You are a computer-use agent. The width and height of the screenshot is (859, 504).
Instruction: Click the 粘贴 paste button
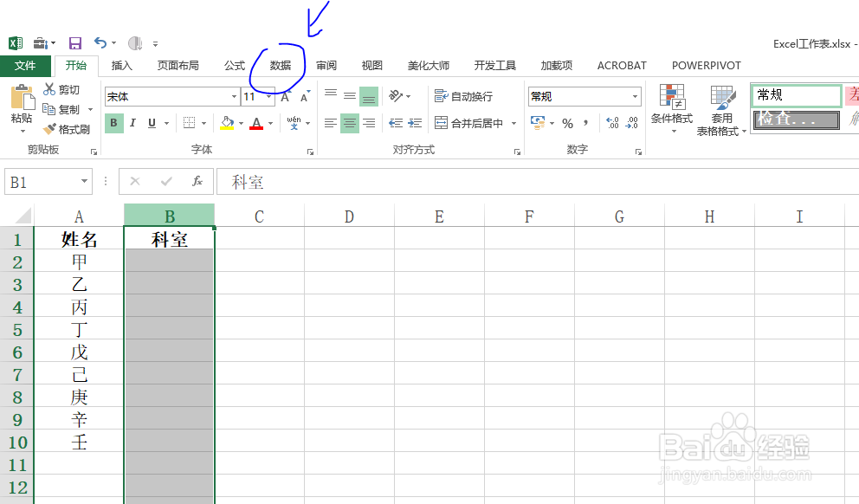coord(21,104)
